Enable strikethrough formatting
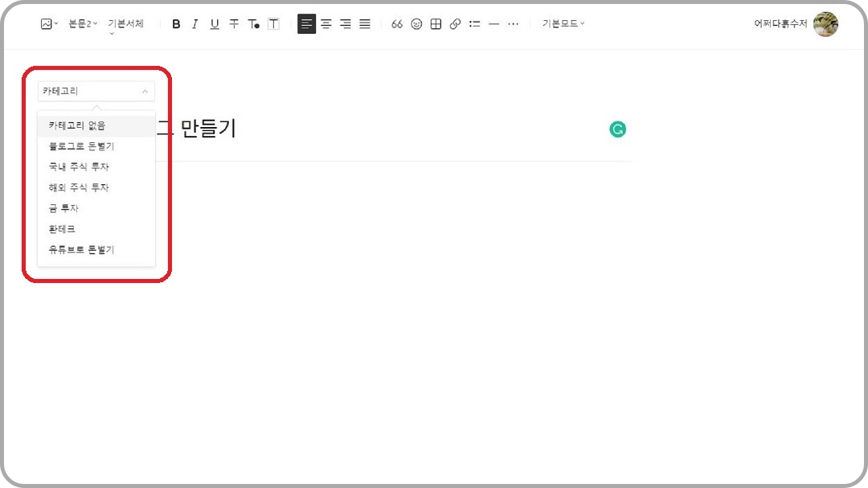868x488 pixels. pos(233,24)
